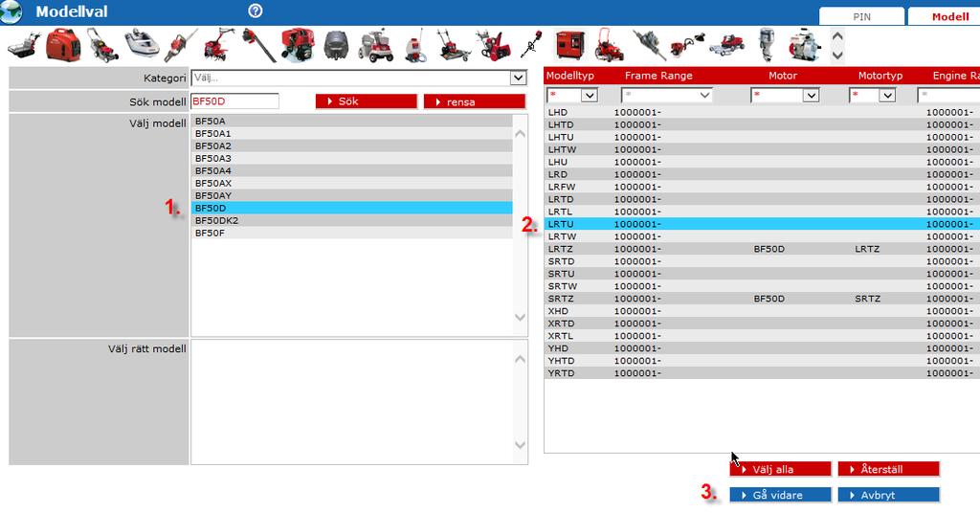
Task: Click up arrow of Välj modell list scrollbar
Action: coord(520,133)
